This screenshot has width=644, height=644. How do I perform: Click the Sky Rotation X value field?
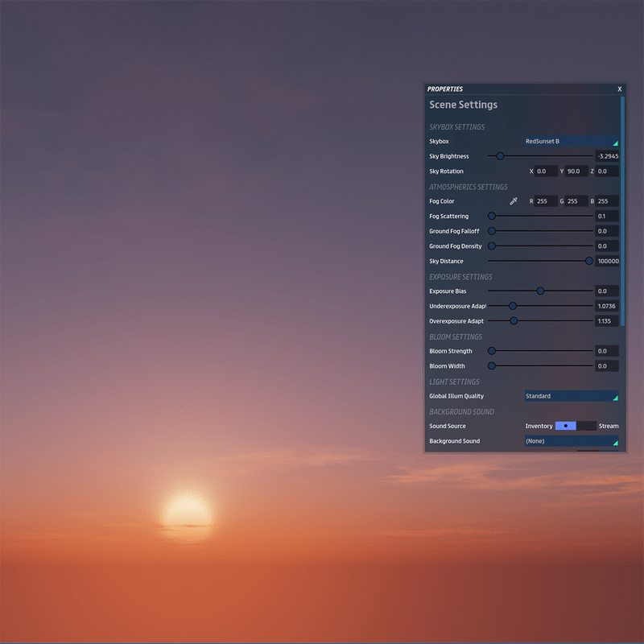[x=546, y=171]
